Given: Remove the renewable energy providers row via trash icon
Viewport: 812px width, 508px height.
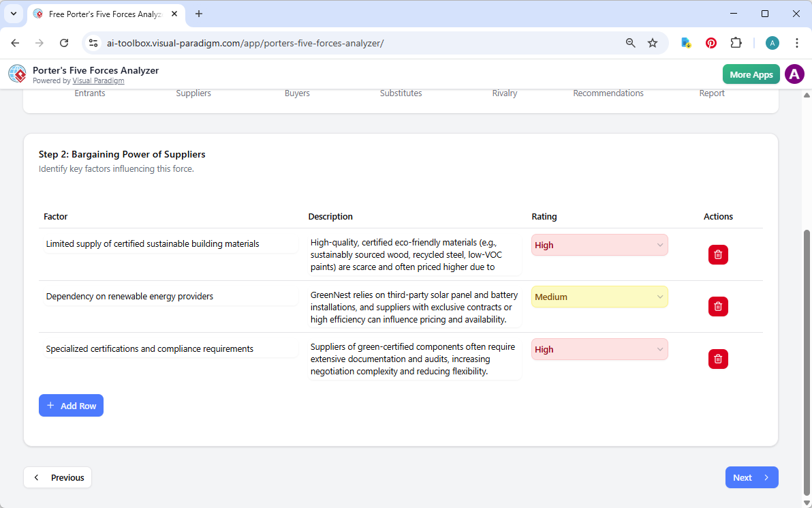Looking at the screenshot, I should pos(718,306).
